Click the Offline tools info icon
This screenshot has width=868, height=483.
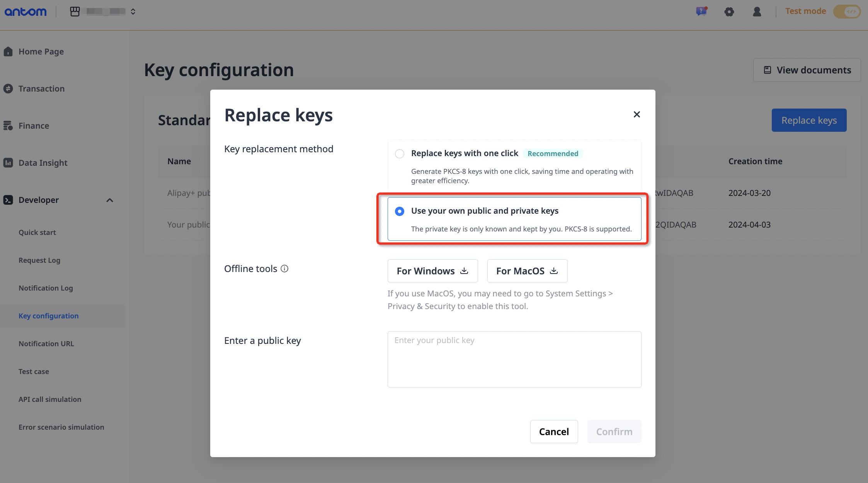click(x=284, y=269)
